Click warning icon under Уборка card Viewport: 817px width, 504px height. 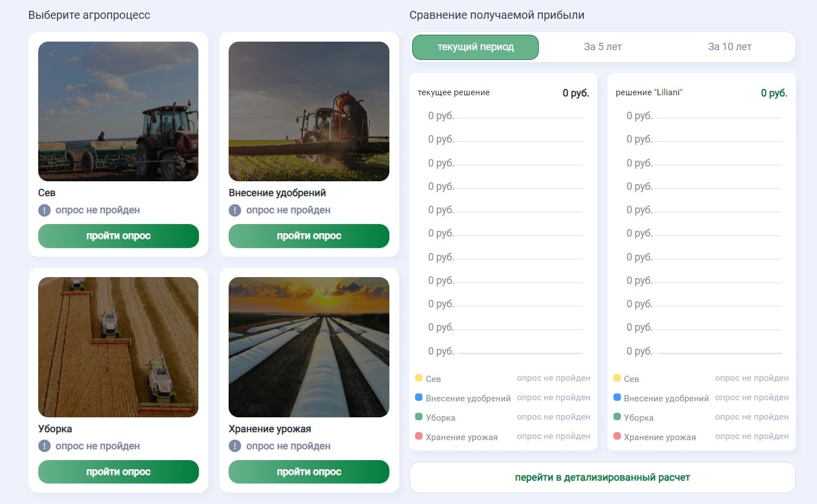pyautogui.click(x=44, y=446)
